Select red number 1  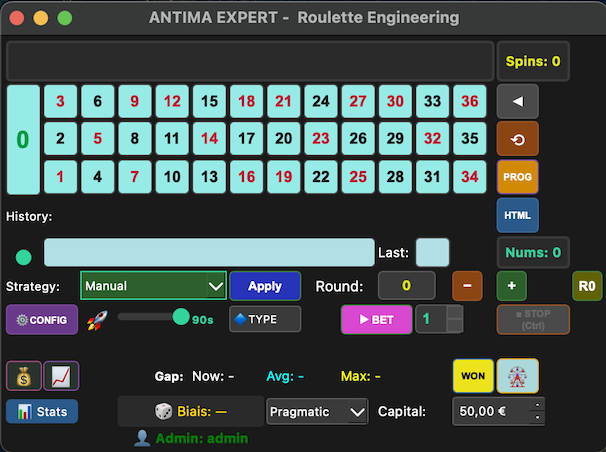[60, 177]
